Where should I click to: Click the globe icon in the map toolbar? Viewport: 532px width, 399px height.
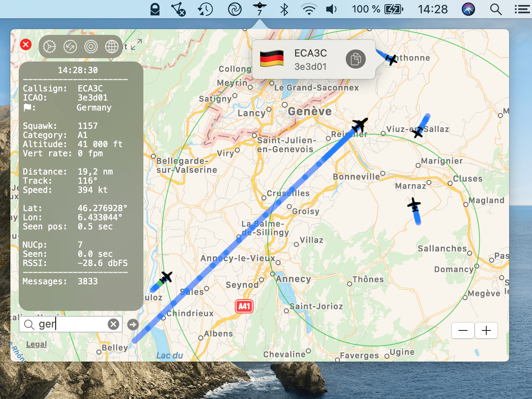click(112, 47)
